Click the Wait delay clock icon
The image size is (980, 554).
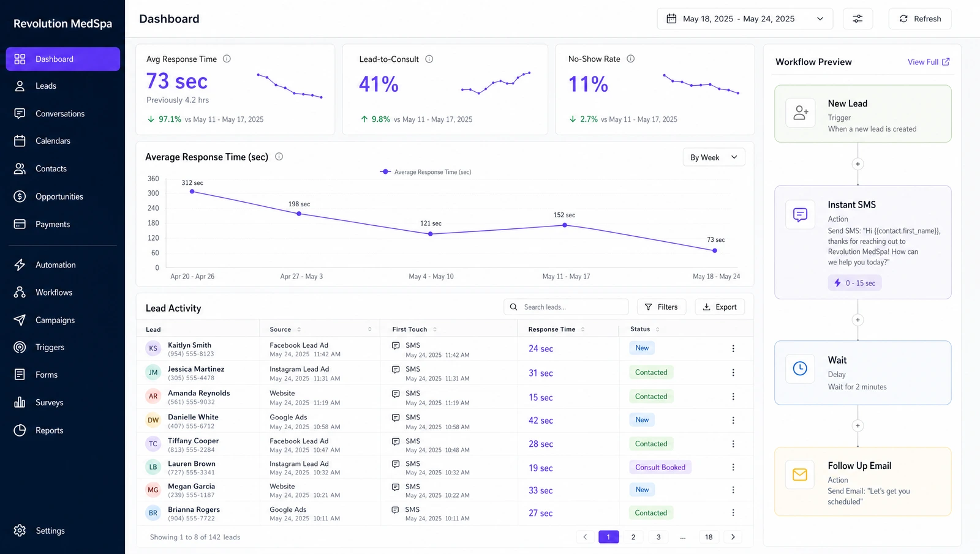[x=800, y=369]
